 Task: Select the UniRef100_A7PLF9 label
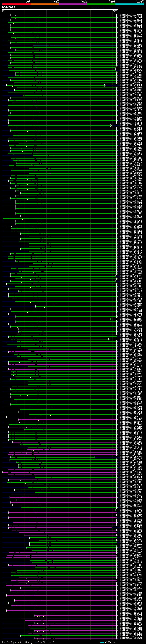131,67
